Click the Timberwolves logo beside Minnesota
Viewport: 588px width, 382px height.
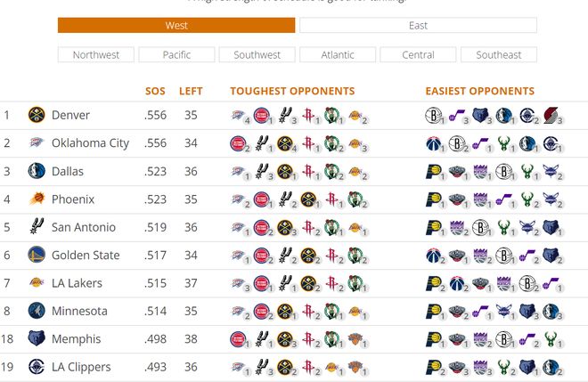pyautogui.click(x=37, y=311)
